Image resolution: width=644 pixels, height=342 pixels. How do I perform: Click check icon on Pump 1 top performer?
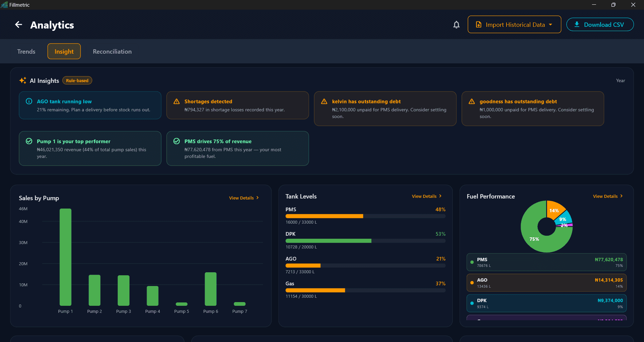29,141
